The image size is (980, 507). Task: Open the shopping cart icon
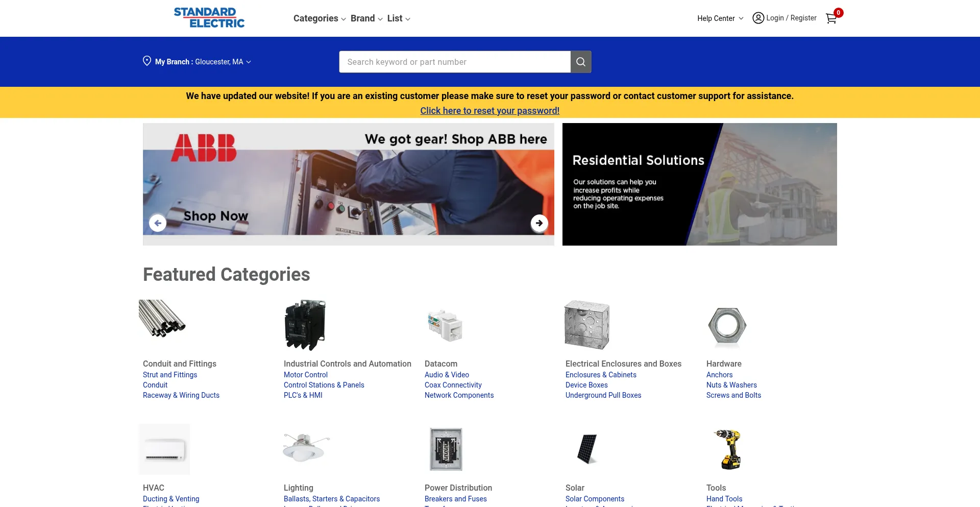pyautogui.click(x=831, y=19)
